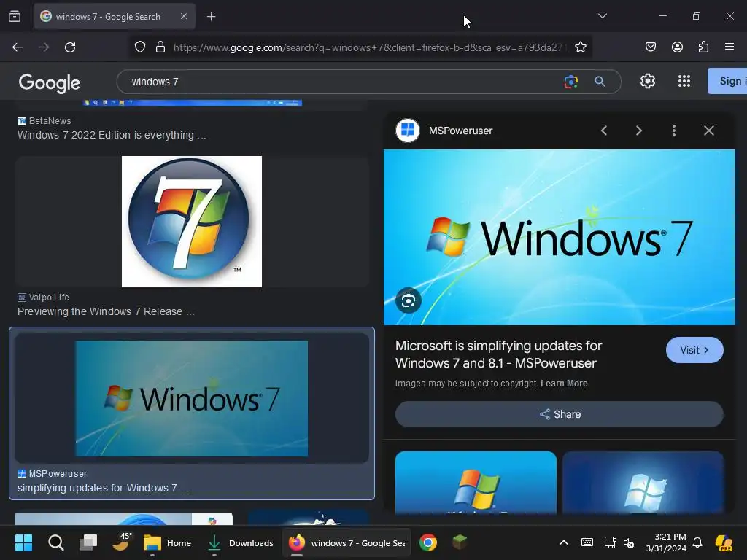Open weather widget showing 45°
This screenshot has height=560, width=747.
click(121, 542)
